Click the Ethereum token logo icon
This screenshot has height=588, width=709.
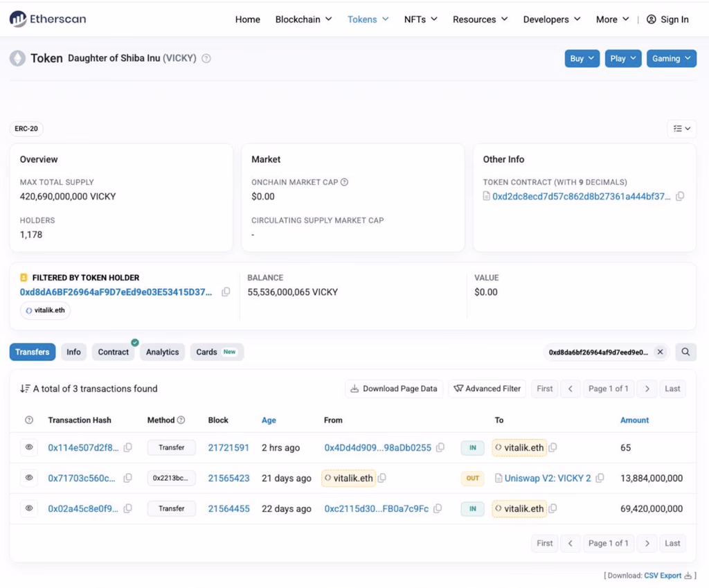point(17,58)
